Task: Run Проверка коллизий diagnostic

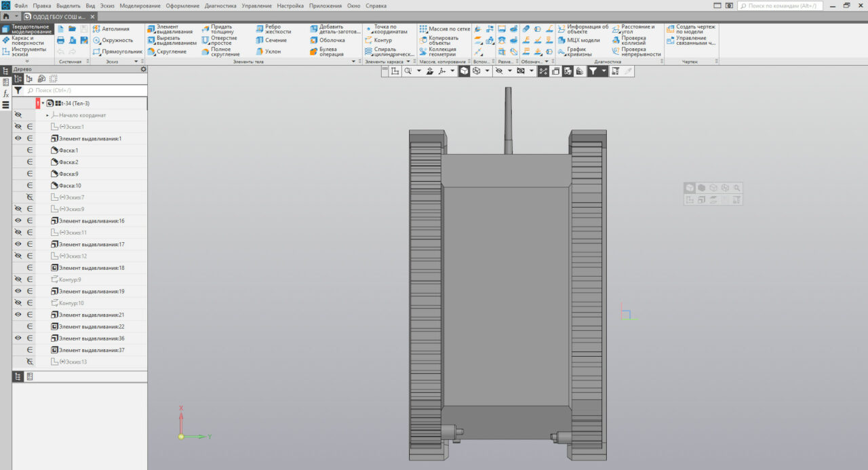Action: tap(631, 41)
